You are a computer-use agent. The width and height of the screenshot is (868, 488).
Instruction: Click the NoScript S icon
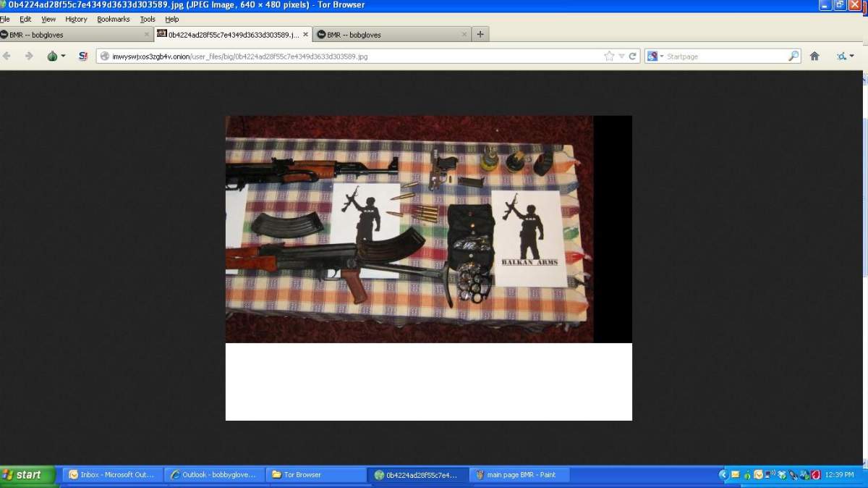pos(82,56)
